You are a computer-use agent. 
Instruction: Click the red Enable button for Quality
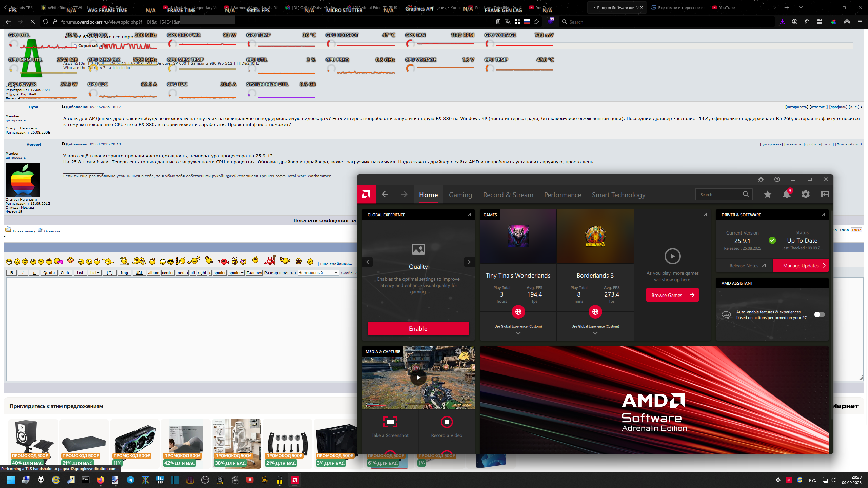pyautogui.click(x=418, y=329)
